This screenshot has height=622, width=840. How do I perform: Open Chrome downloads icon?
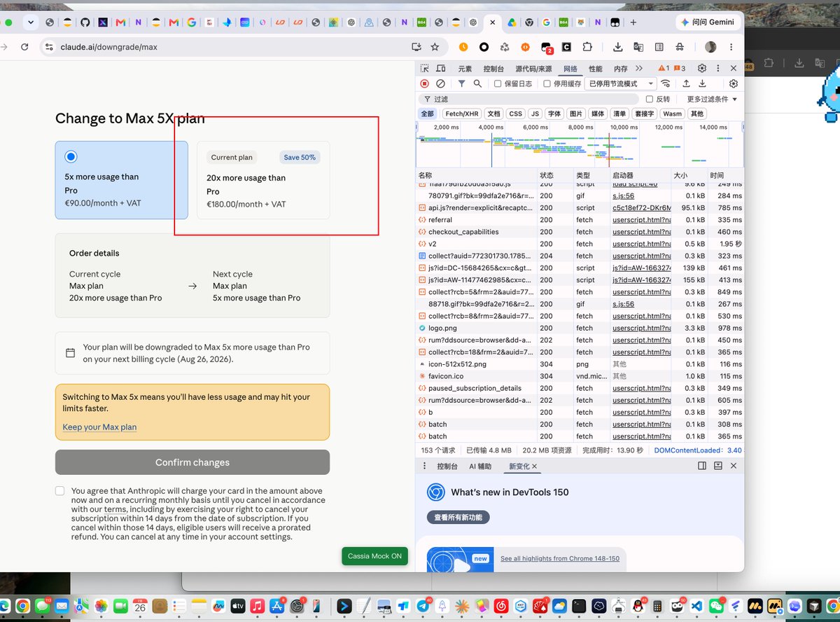(x=618, y=47)
